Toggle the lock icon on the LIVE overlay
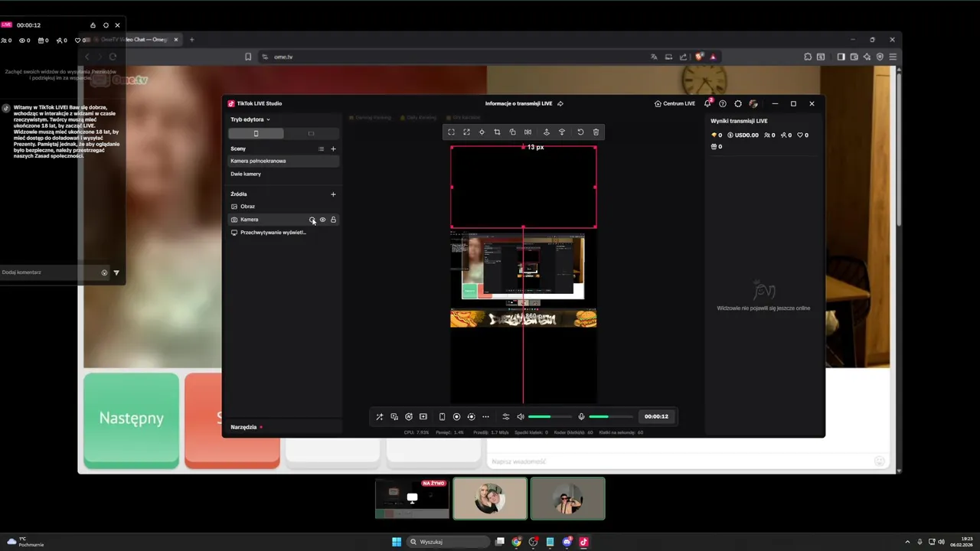980x551 pixels. pyautogui.click(x=93, y=25)
